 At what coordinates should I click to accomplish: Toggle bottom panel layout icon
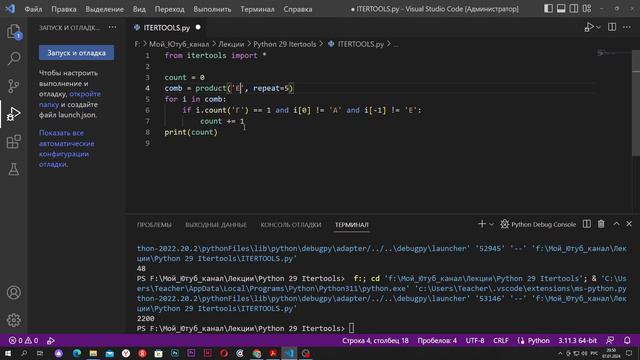(561, 9)
